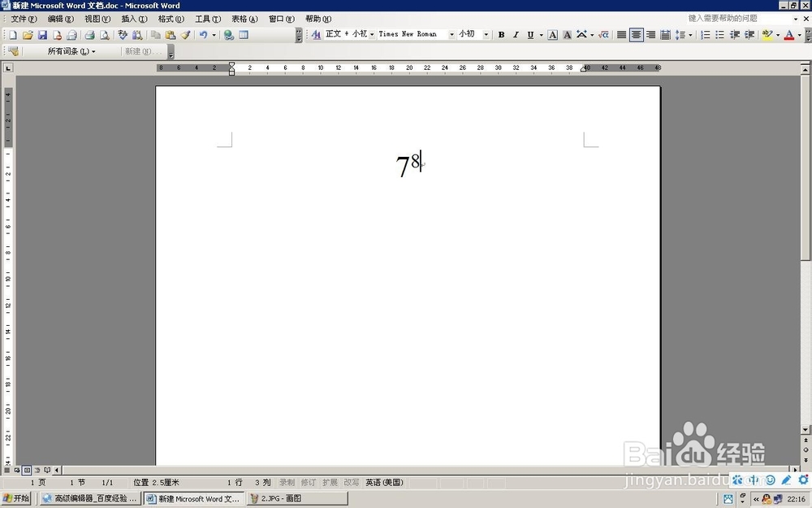Open the Styles and Formatting pane
The width and height of the screenshot is (812, 508).
(316, 34)
